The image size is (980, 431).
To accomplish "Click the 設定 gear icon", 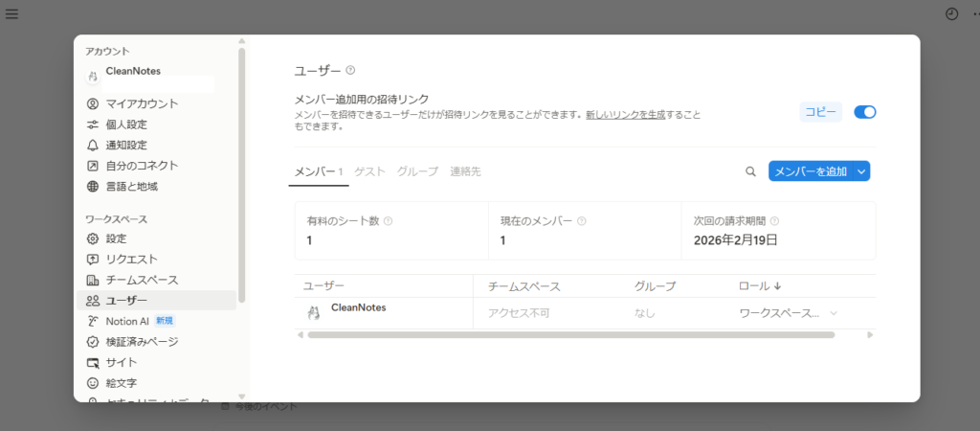I will pos(93,238).
